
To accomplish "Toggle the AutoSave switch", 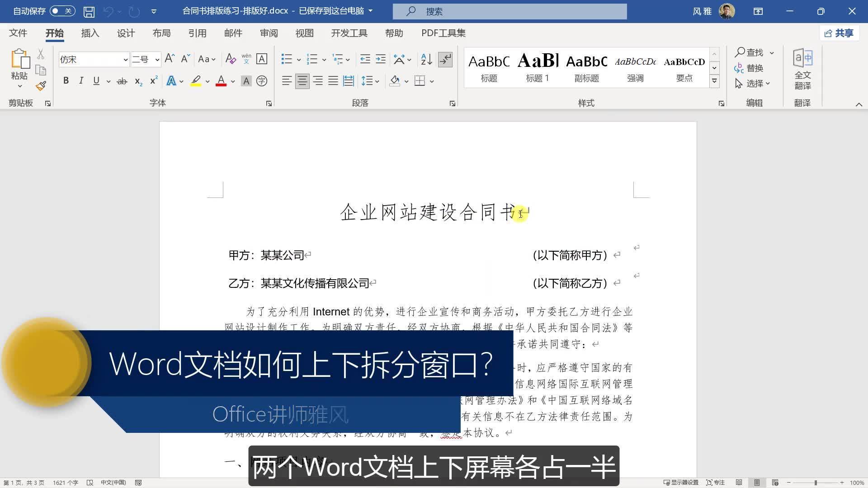I will [62, 11].
